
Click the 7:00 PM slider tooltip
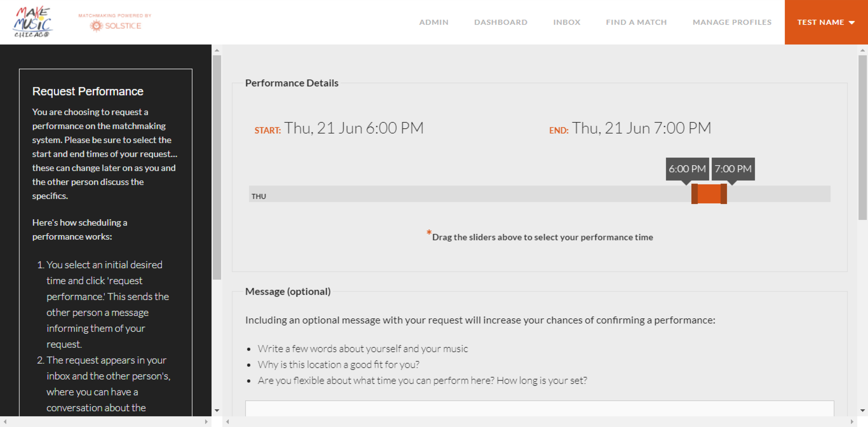coord(733,169)
